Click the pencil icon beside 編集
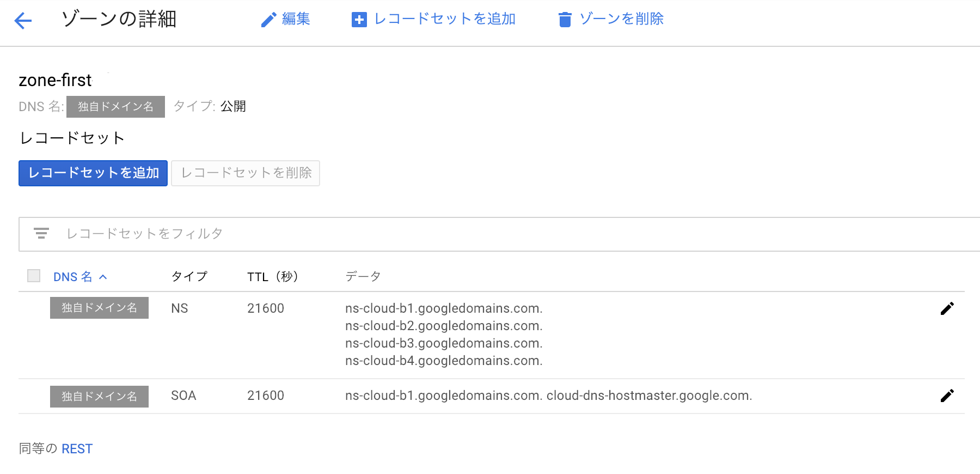 click(269, 20)
